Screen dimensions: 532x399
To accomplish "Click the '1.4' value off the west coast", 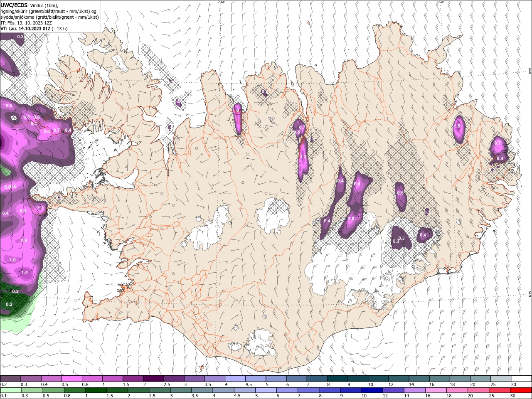I will (x=25, y=273).
